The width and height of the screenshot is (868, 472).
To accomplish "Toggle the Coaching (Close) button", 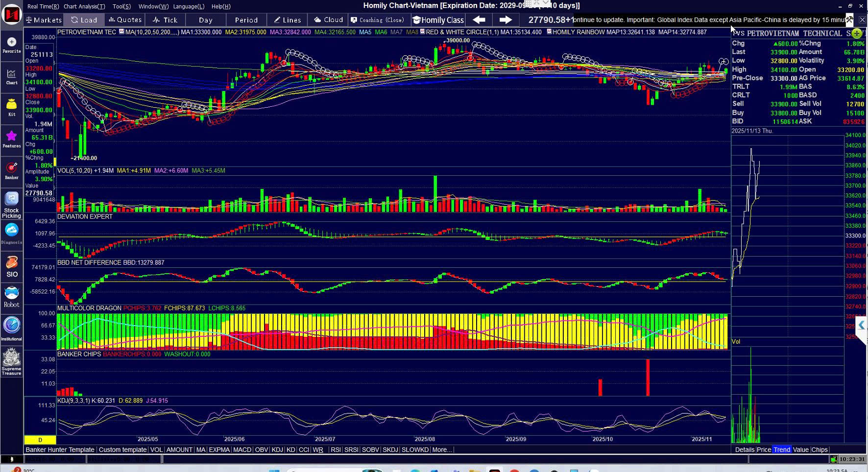I will pyautogui.click(x=377, y=20).
